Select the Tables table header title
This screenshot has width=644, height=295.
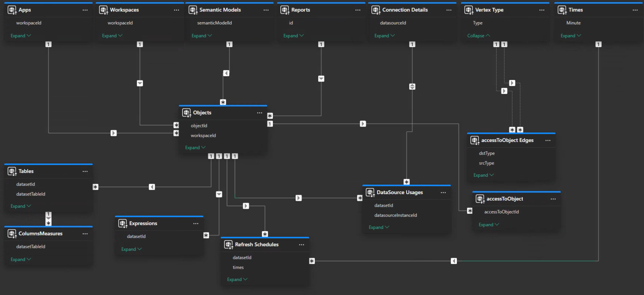(x=26, y=171)
